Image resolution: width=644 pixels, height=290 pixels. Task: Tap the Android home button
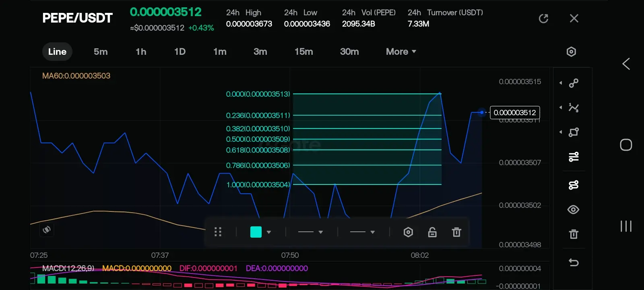tap(626, 145)
